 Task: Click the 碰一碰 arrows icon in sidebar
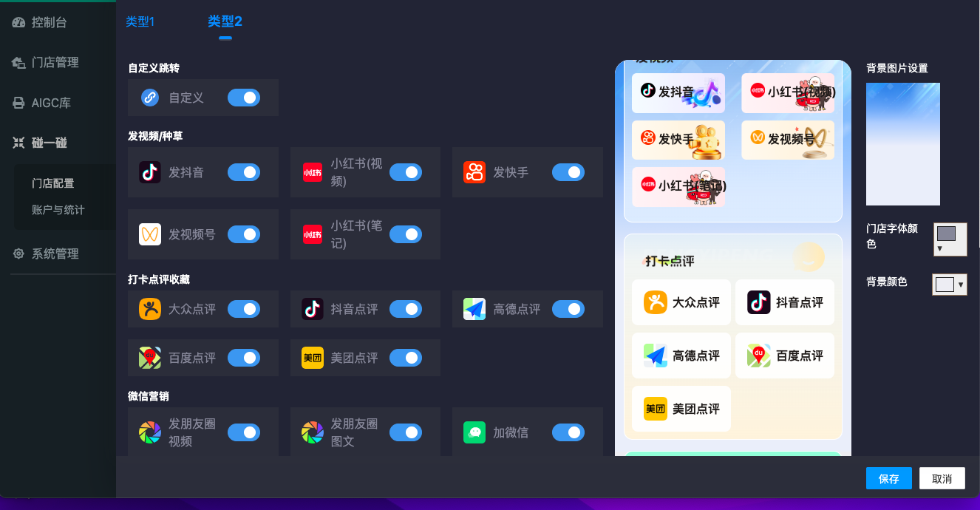(x=19, y=143)
